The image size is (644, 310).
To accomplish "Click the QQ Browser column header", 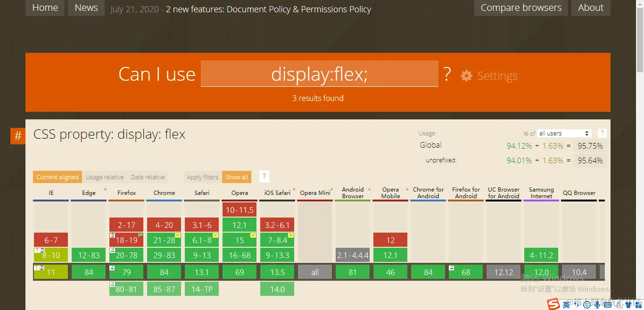I will 579,193.
